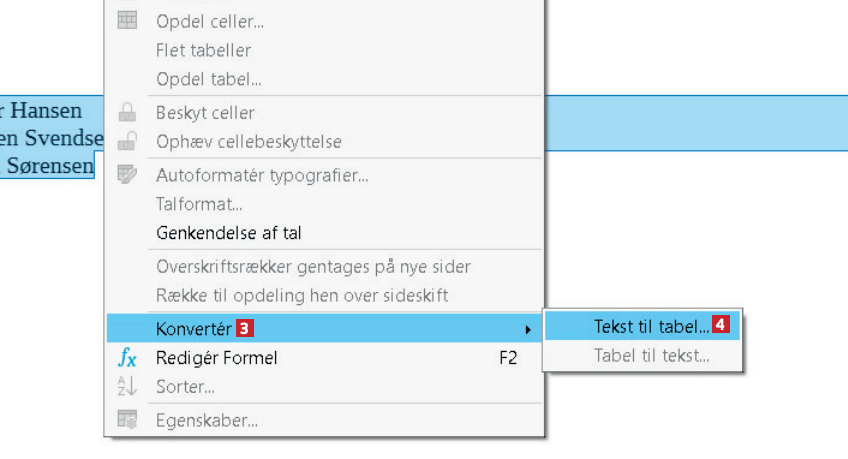Viewport: 848px width, 459px height.
Task: Select the Opdel tabel... menu entry
Action: click(x=209, y=79)
